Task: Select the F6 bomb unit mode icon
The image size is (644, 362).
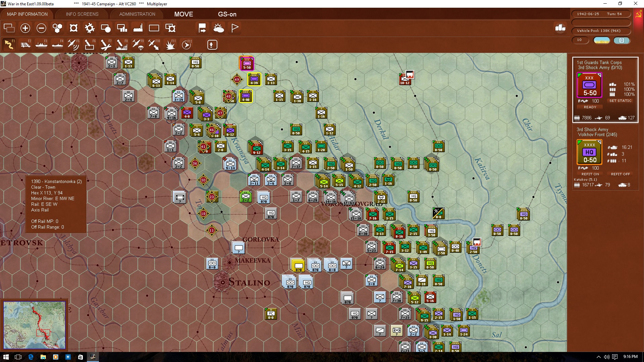Action: (x=90, y=45)
